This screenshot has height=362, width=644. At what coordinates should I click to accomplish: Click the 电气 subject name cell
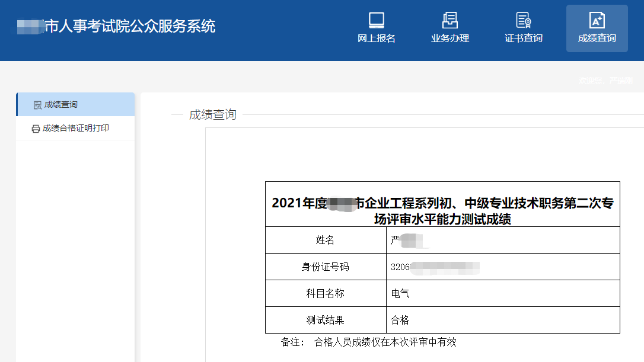400,293
